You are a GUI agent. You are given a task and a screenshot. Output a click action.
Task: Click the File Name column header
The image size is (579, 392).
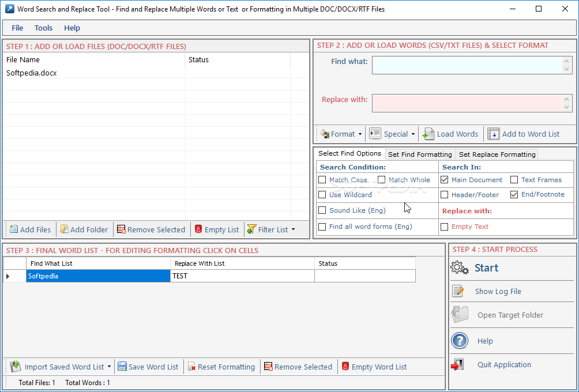(x=94, y=59)
